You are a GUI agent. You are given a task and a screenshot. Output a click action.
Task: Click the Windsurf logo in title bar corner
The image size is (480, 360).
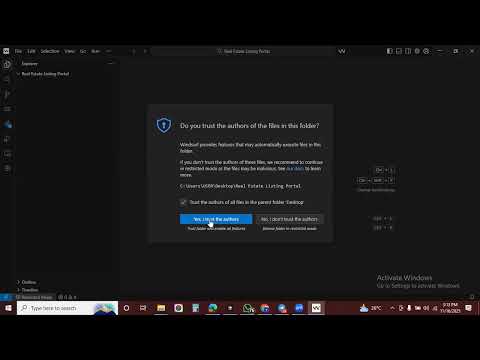pyautogui.click(x=6, y=51)
